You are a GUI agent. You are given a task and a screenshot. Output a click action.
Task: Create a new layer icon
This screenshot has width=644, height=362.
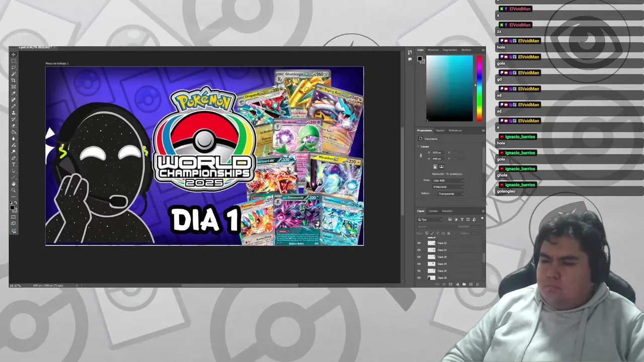[471, 284]
